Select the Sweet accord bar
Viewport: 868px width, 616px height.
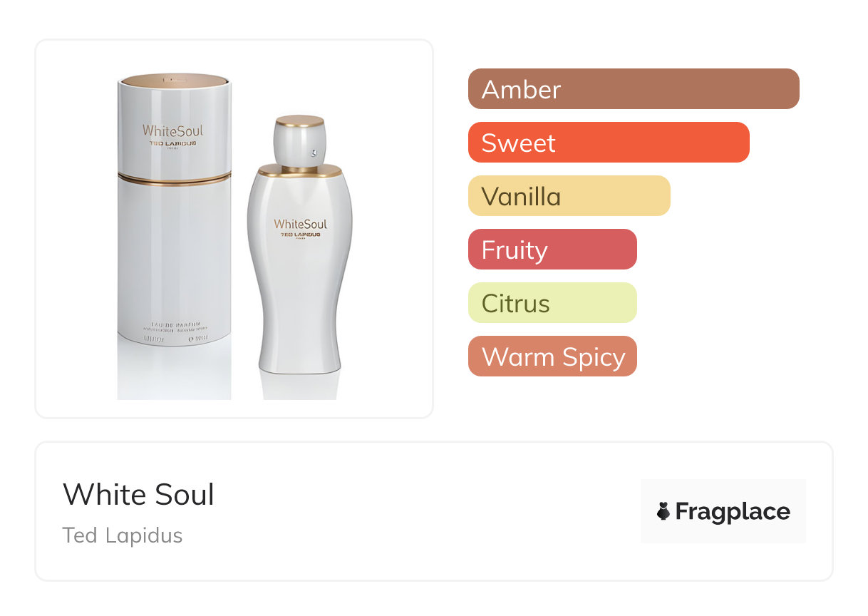(x=609, y=143)
